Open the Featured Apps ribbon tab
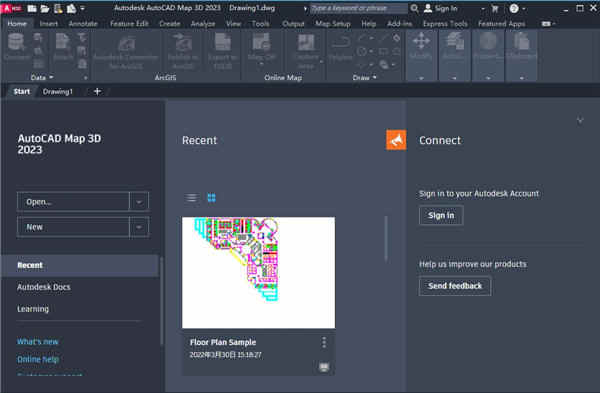 click(501, 24)
